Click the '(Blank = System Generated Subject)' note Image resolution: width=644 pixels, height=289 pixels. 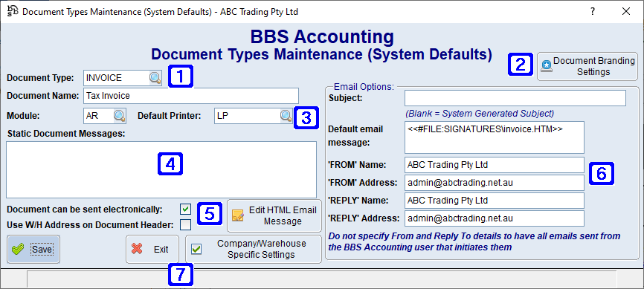point(480,114)
